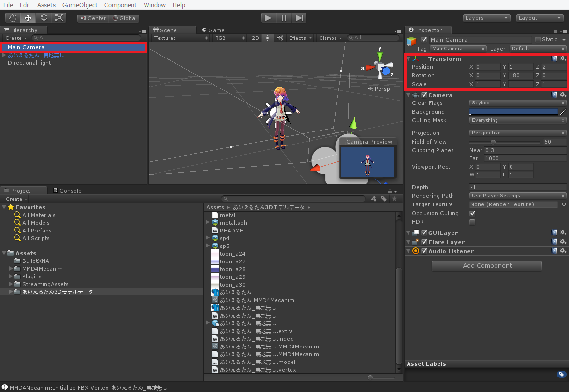The width and height of the screenshot is (569, 392).
Task: Click the Step frame button
Action: (x=299, y=18)
